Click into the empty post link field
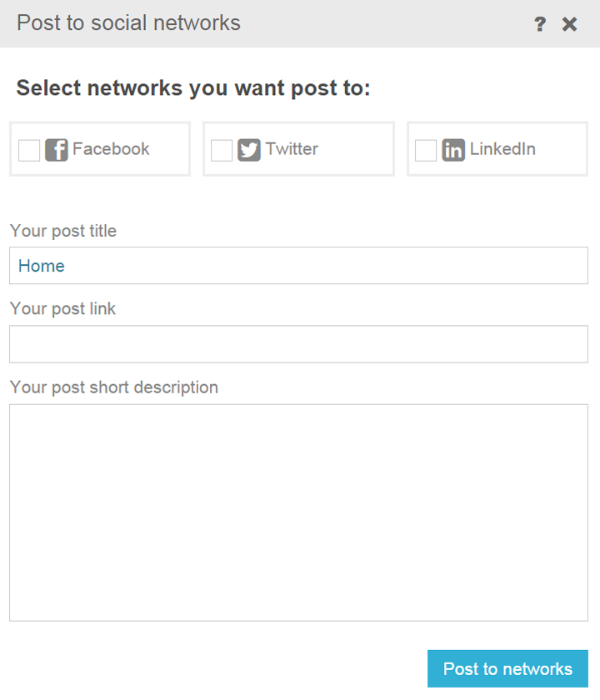The image size is (600, 700). click(298, 344)
